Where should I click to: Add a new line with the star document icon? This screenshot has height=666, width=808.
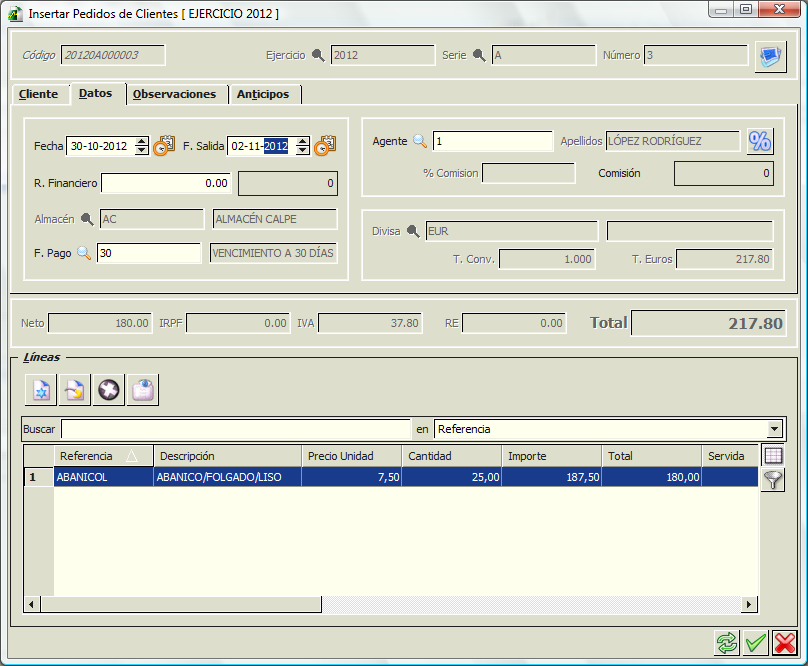41,390
